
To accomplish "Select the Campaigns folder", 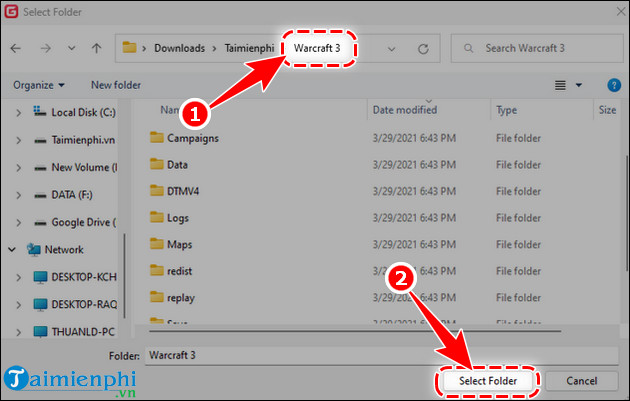I will [192, 139].
